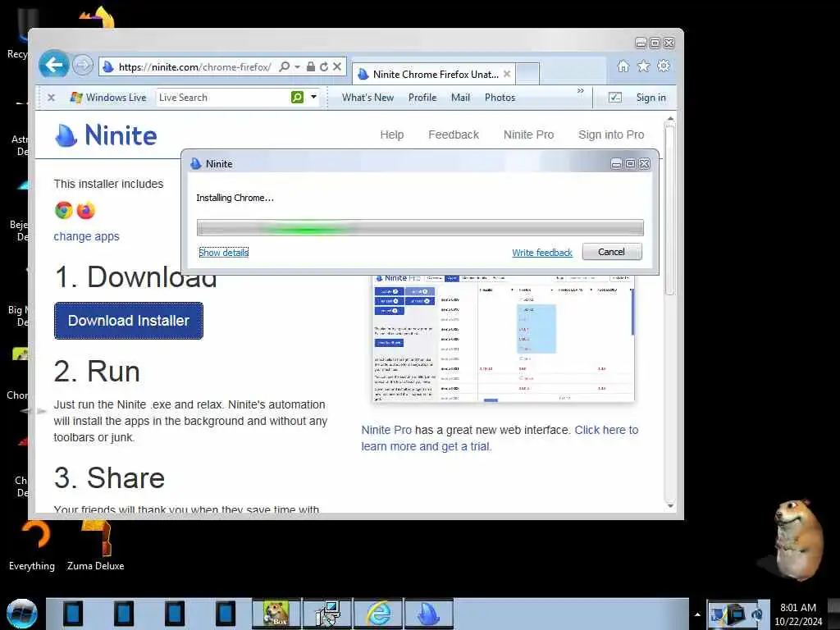The image size is (840, 630).
Task: Click the green Live Search button
Action: pyautogui.click(x=297, y=97)
